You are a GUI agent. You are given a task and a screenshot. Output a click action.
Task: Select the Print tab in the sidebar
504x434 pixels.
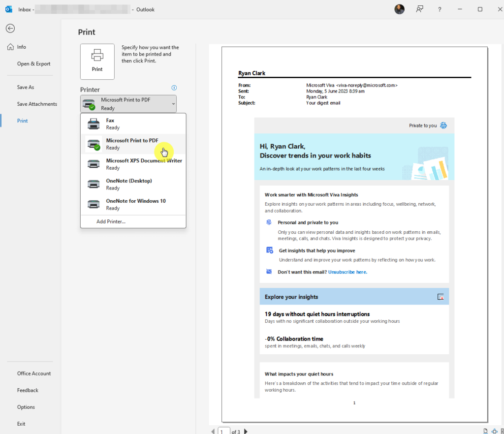pyautogui.click(x=22, y=121)
